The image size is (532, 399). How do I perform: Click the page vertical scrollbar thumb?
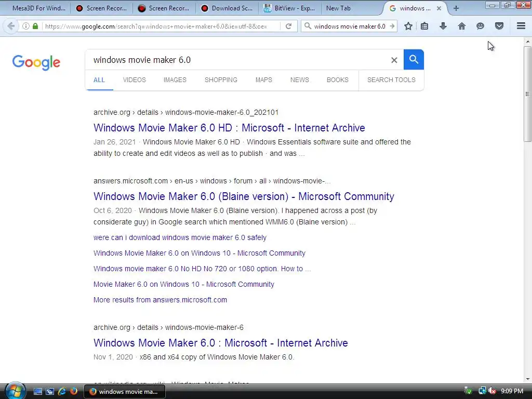[x=527, y=94]
